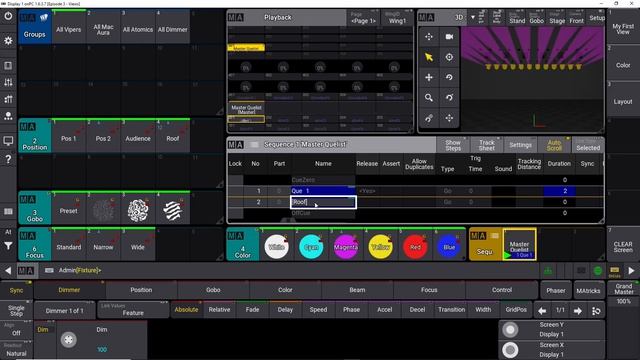Select the camera tool in 3D window

coord(449,37)
